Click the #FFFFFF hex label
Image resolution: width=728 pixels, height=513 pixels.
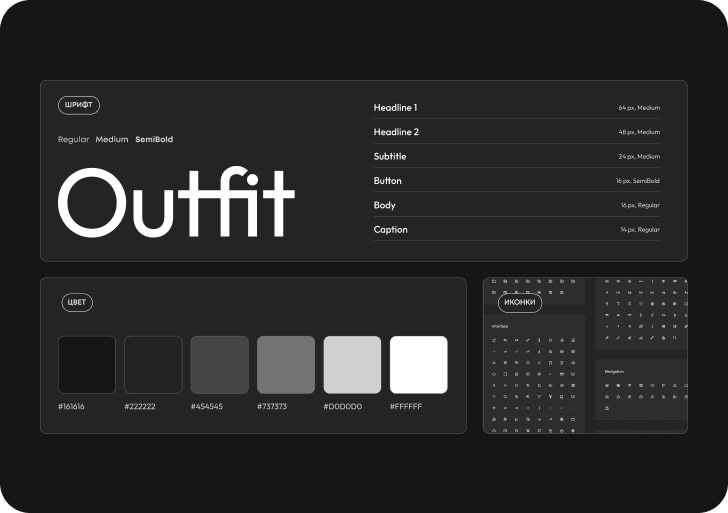(x=406, y=407)
